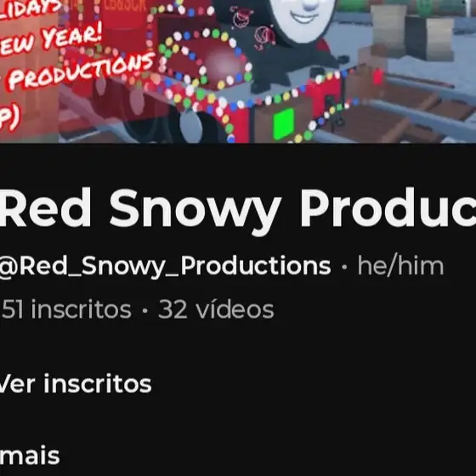Click the small red box on the tracks
Image resolution: width=476 pixels, height=476 pixels.
(378, 76)
